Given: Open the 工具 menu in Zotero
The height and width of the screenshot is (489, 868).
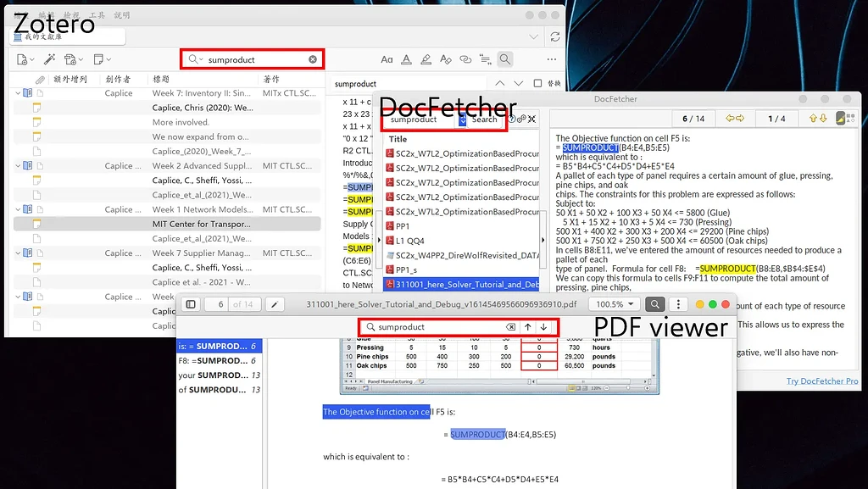Looking at the screenshot, I should tap(96, 14).
